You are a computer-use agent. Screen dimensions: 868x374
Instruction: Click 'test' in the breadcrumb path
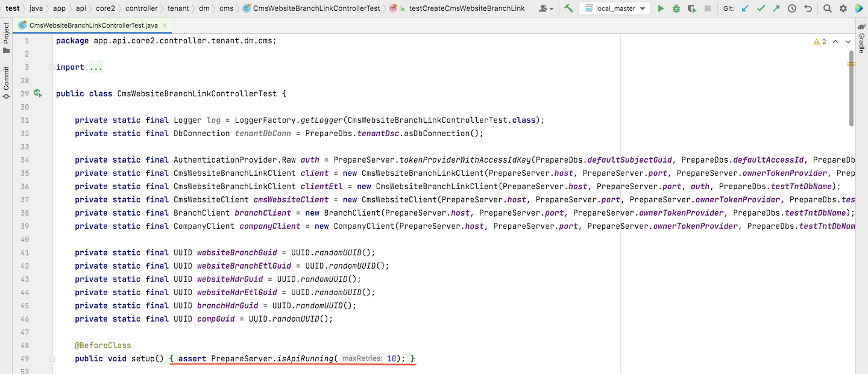point(13,8)
